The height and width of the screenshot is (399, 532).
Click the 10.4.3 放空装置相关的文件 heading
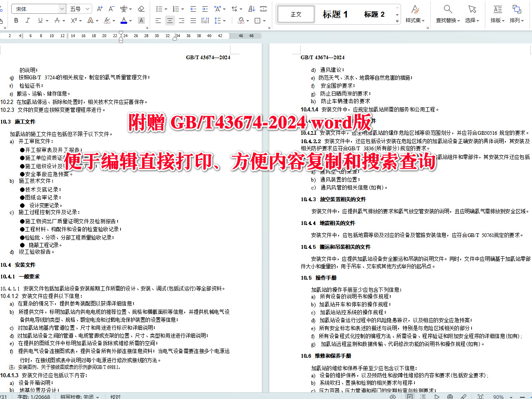(334, 199)
